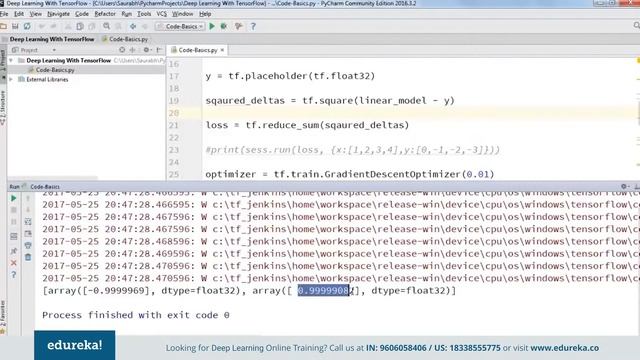Click the Help question mark in Run panel
Screen dimensions: 640x360
click(x=13, y=275)
